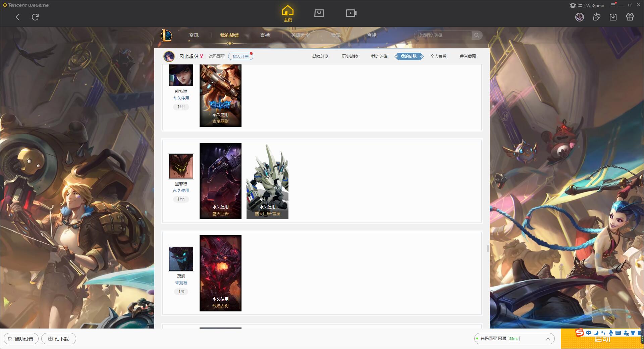Open the Sogou soft keyboard icon
Viewport: 644px width, 349px height.
618,333
